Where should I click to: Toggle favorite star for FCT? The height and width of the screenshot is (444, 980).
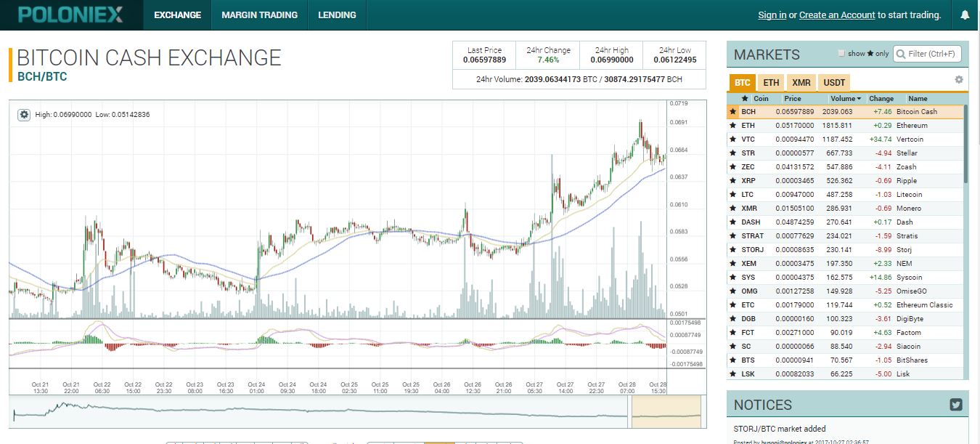pos(733,333)
